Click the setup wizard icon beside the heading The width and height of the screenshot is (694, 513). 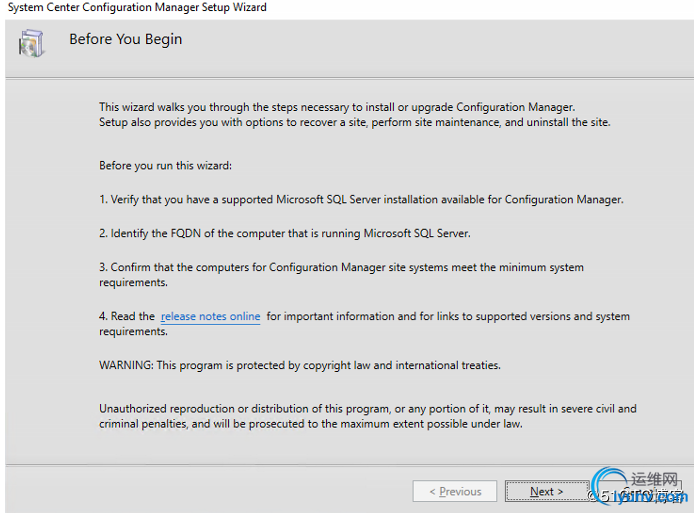tap(31, 43)
